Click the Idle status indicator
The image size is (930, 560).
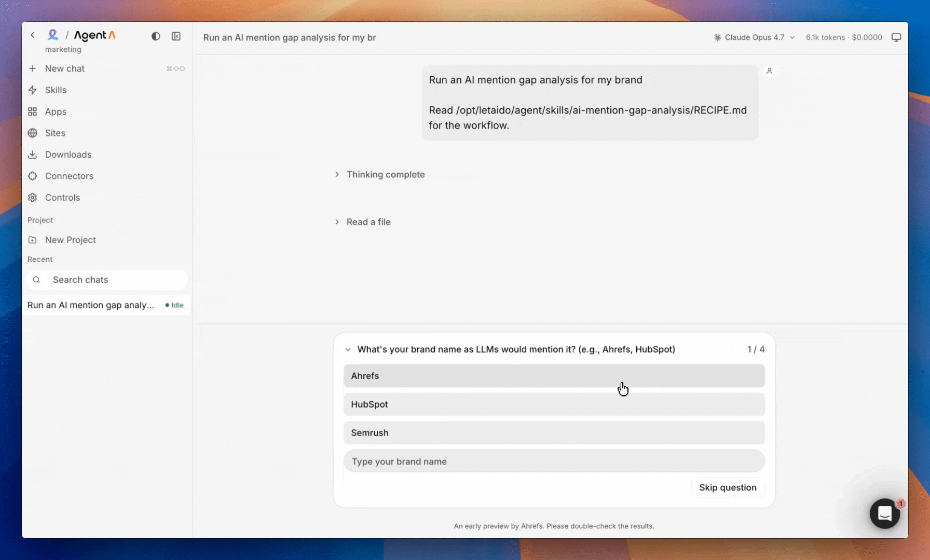point(174,305)
